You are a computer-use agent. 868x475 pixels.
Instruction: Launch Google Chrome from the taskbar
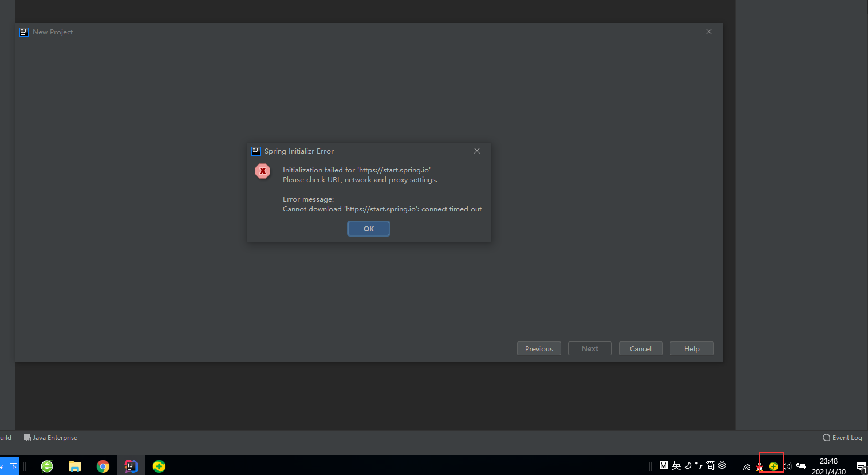point(103,466)
